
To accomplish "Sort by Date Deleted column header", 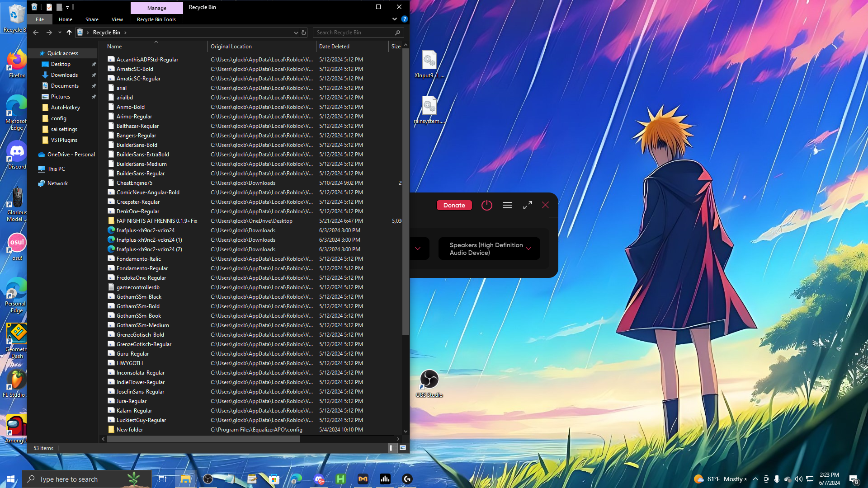I will click(x=334, y=47).
